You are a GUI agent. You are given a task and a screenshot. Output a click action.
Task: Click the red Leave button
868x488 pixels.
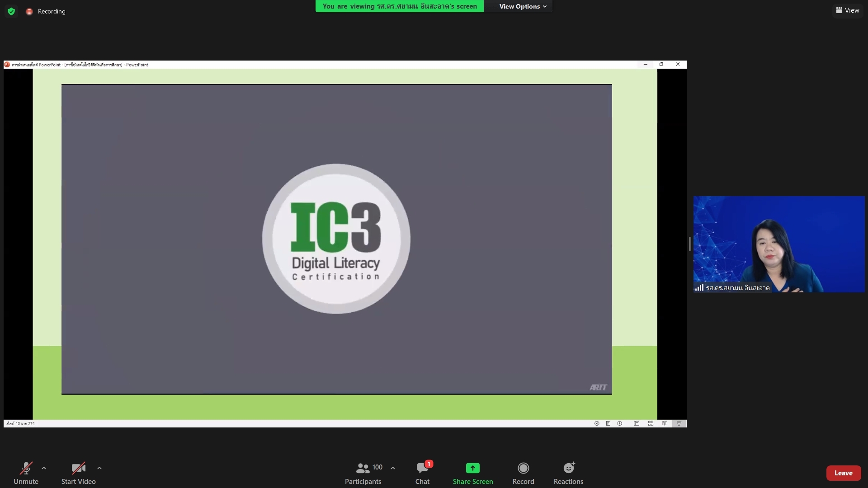tap(843, 473)
